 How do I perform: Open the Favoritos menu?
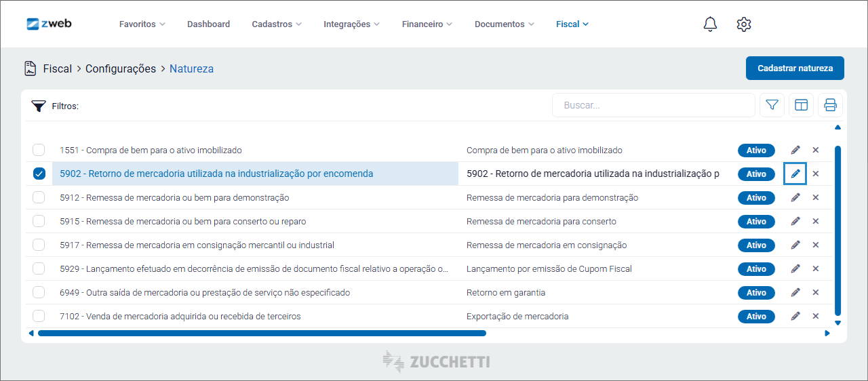pos(142,24)
